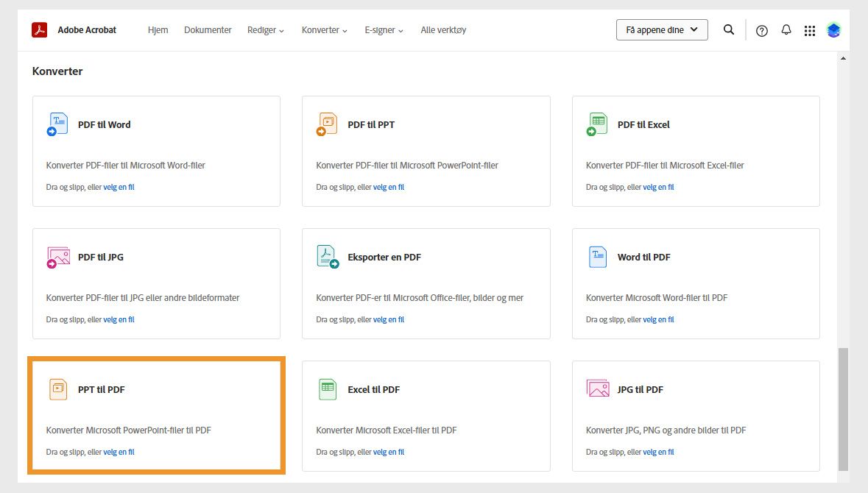
Task: Expand the Konverter dropdown menu
Action: coord(325,30)
